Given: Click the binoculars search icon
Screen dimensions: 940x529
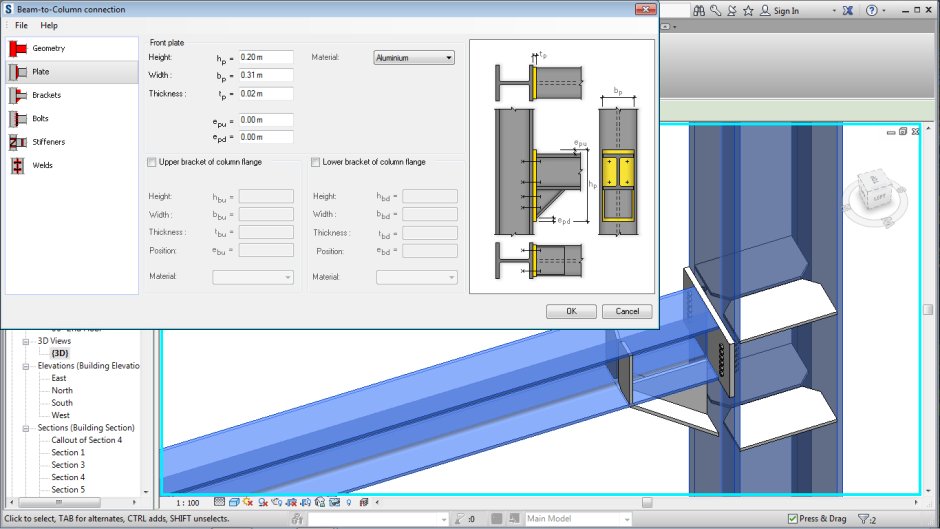Looking at the screenshot, I should click(x=699, y=11).
